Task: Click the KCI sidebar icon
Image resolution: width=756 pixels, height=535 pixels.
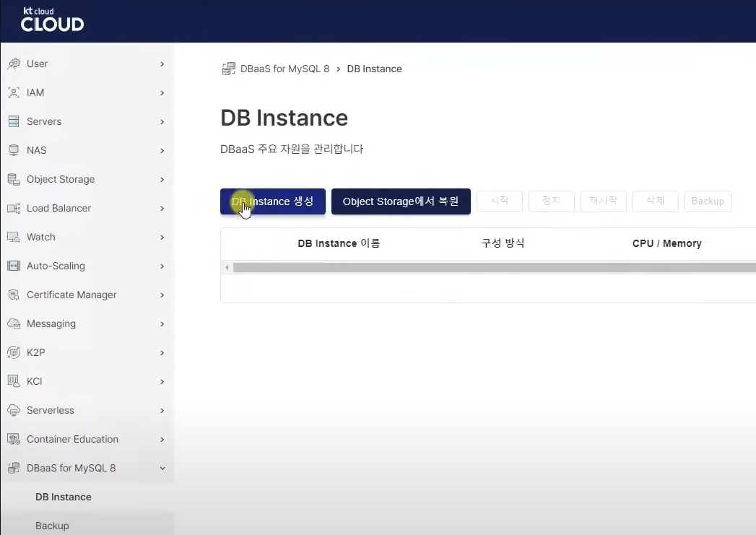Action: point(14,382)
